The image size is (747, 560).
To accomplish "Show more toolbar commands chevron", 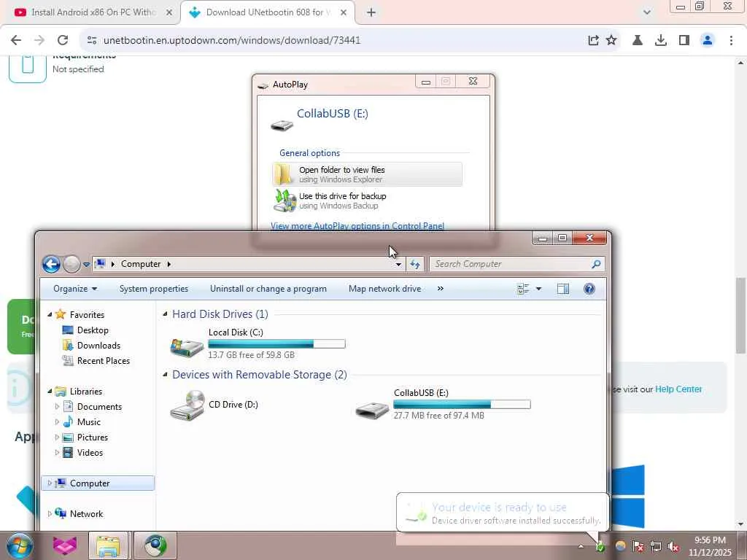I will (440, 289).
